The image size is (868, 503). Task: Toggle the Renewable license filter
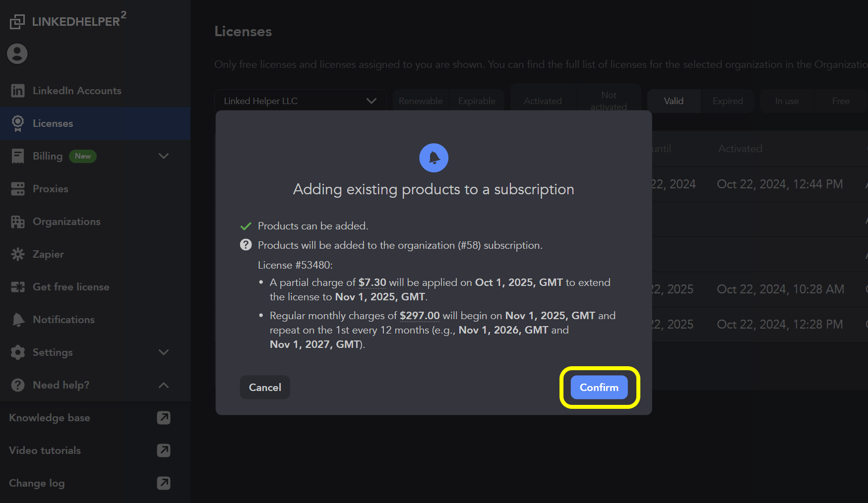click(420, 101)
